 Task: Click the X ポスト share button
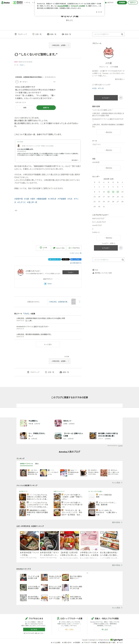(66, 259)
